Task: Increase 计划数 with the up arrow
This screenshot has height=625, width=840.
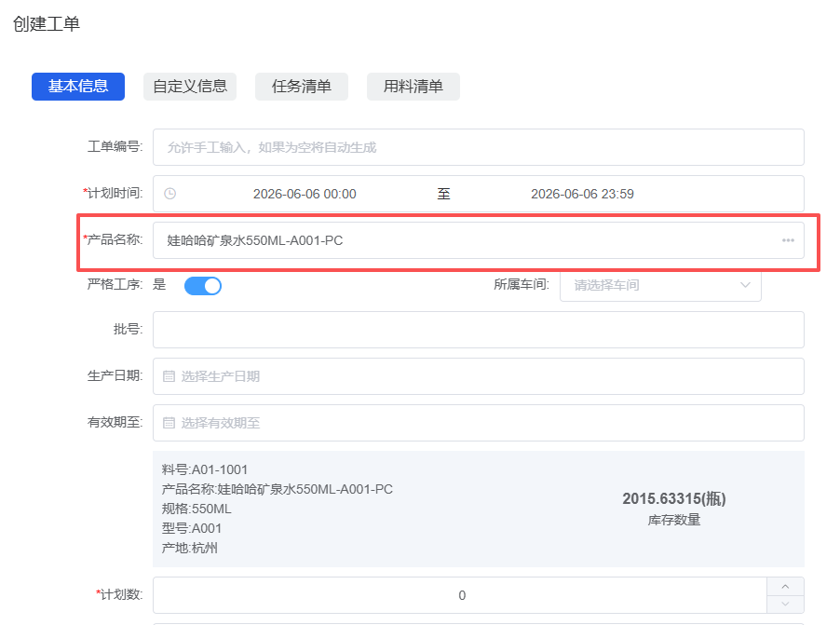Action: 785,587
